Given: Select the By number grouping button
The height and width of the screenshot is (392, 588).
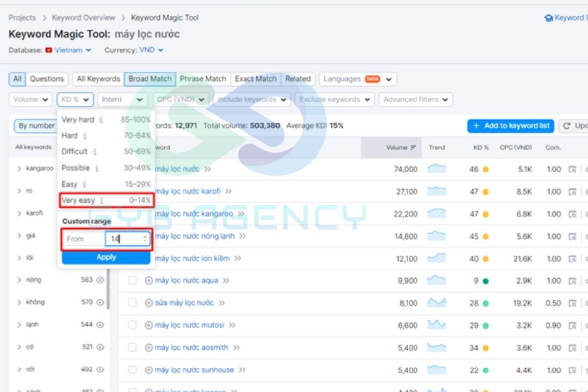Looking at the screenshot, I should click(x=35, y=126).
